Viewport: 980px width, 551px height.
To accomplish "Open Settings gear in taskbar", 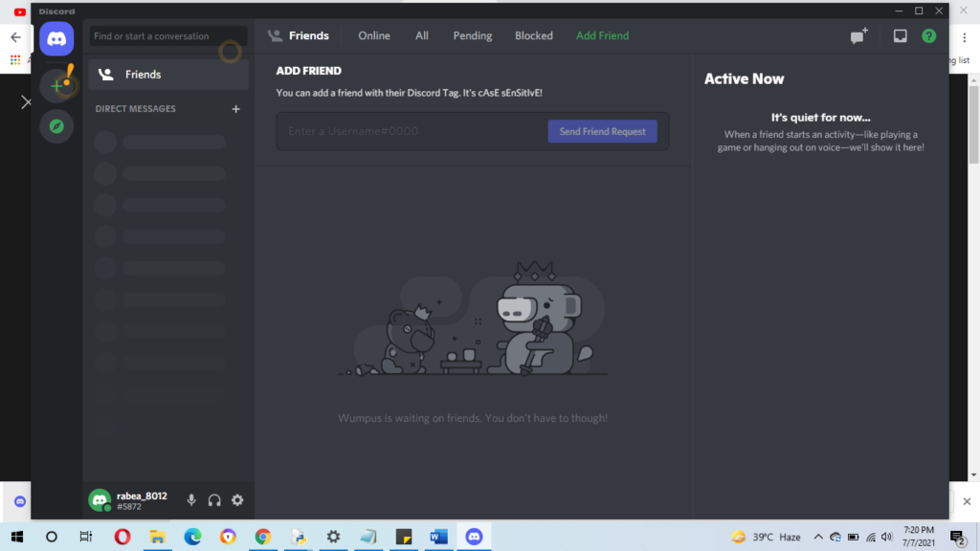I will 333,537.
